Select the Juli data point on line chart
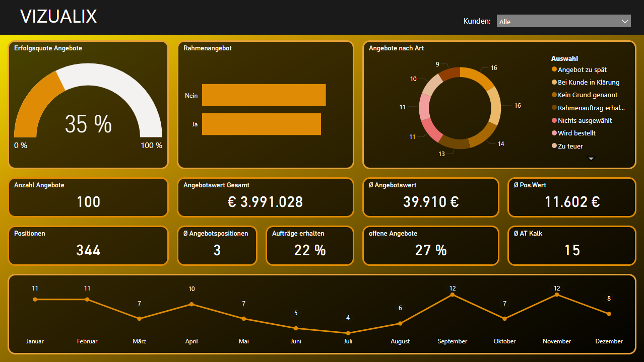The height and width of the screenshot is (362, 644). click(348, 333)
